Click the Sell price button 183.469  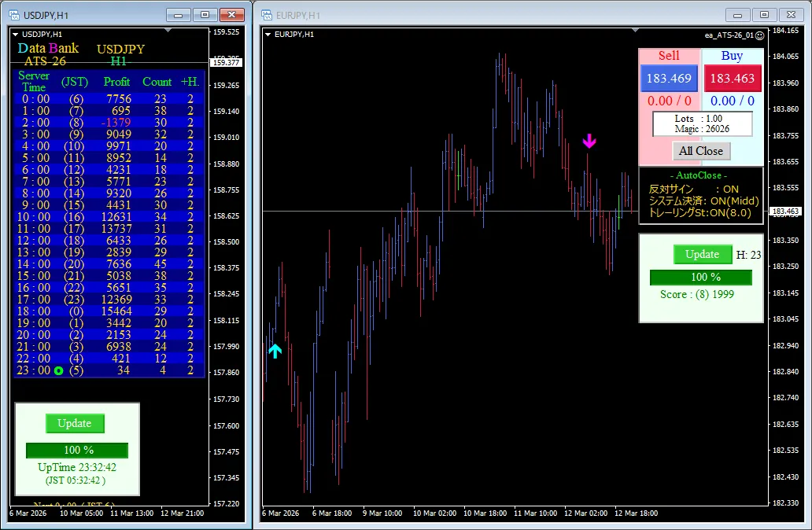669,78
